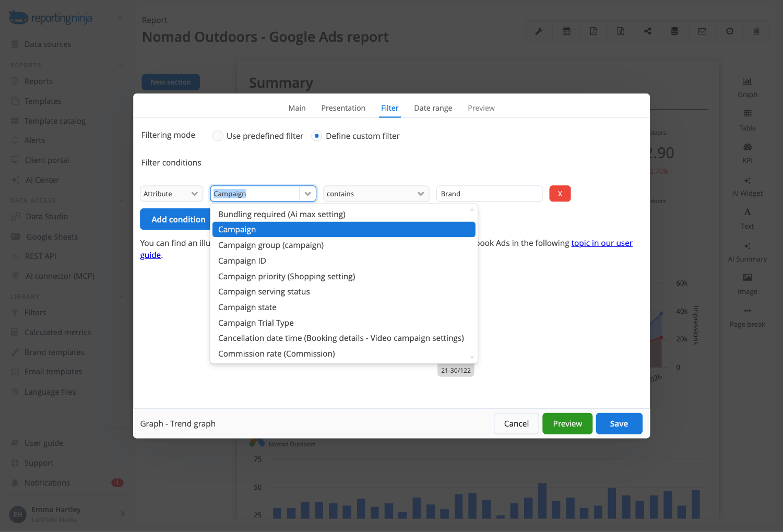Click Cancel in the dialog
Viewport: 783px width, 532px height.
click(516, 423)
